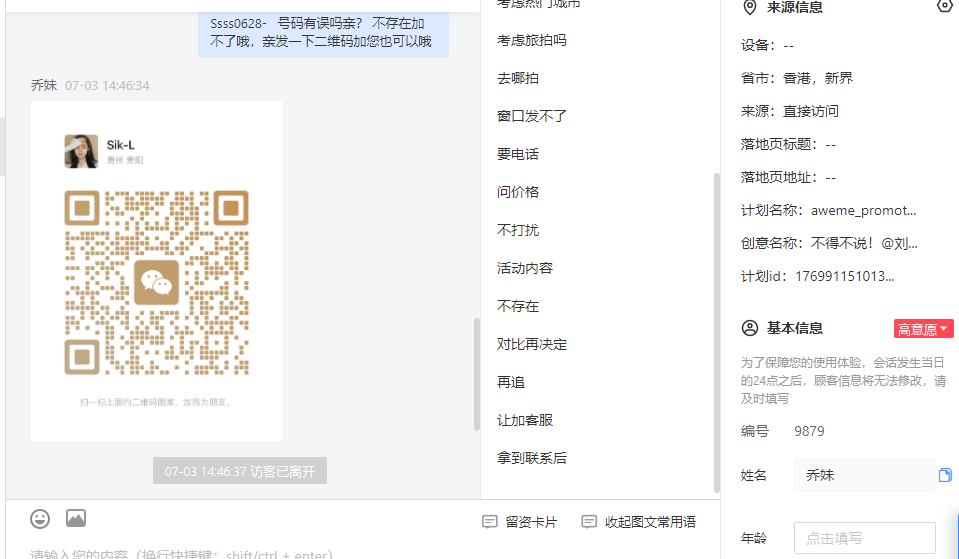Select quick phrase 不打扰

coord(517,230)
